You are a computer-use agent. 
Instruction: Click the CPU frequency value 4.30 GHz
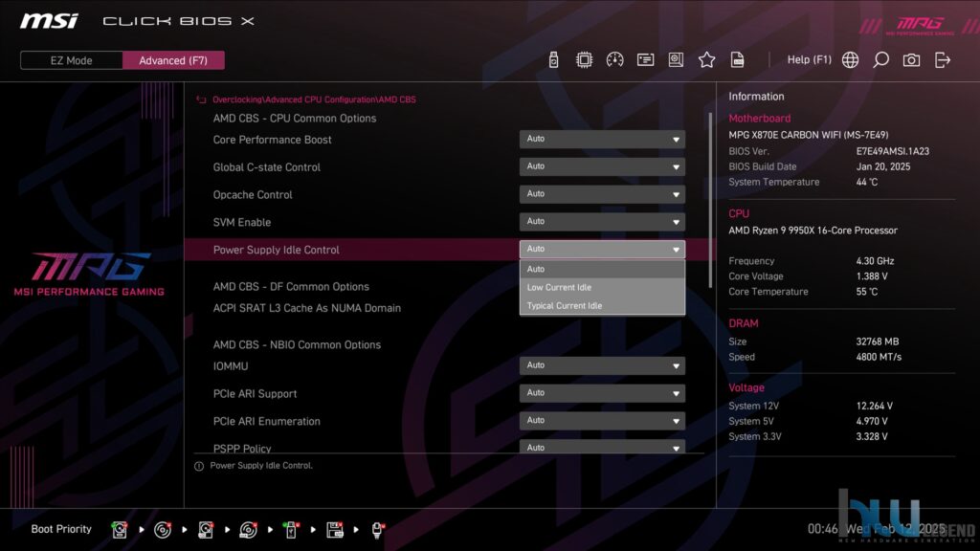pos(875,261)
